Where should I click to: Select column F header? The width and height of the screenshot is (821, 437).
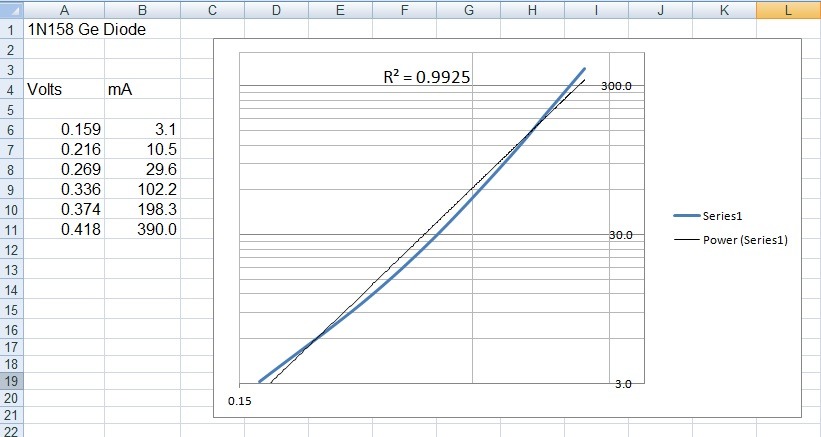coord(404,10)
